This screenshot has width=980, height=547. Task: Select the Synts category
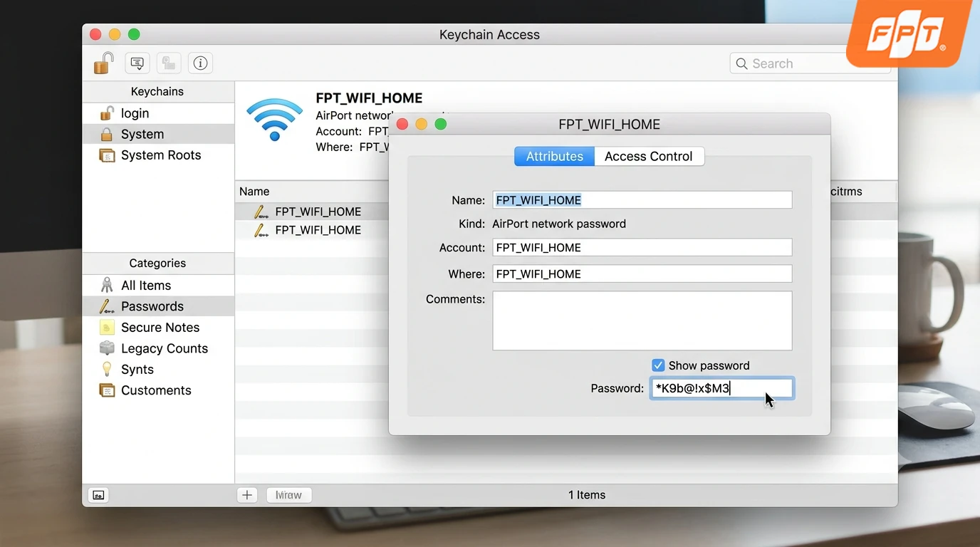pyautogui.click(x=158, y=370)
